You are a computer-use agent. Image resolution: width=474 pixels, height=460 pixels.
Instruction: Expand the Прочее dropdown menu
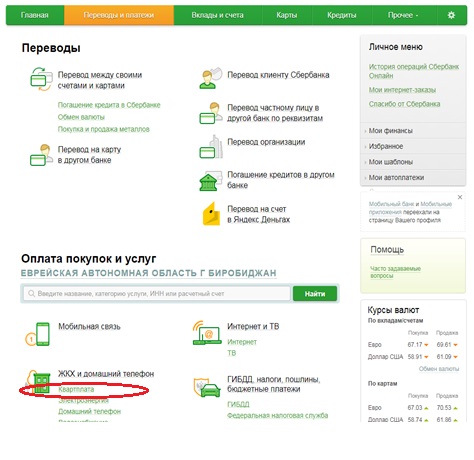pos(403,15)
